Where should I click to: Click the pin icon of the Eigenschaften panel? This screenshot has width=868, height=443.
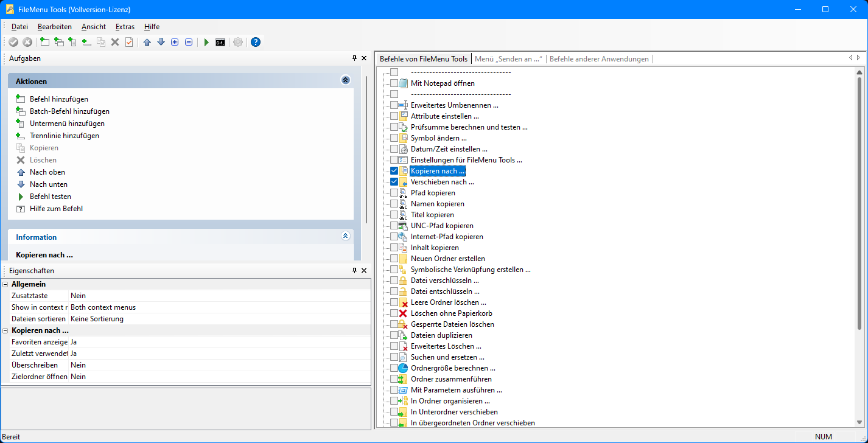click(355, 270)
